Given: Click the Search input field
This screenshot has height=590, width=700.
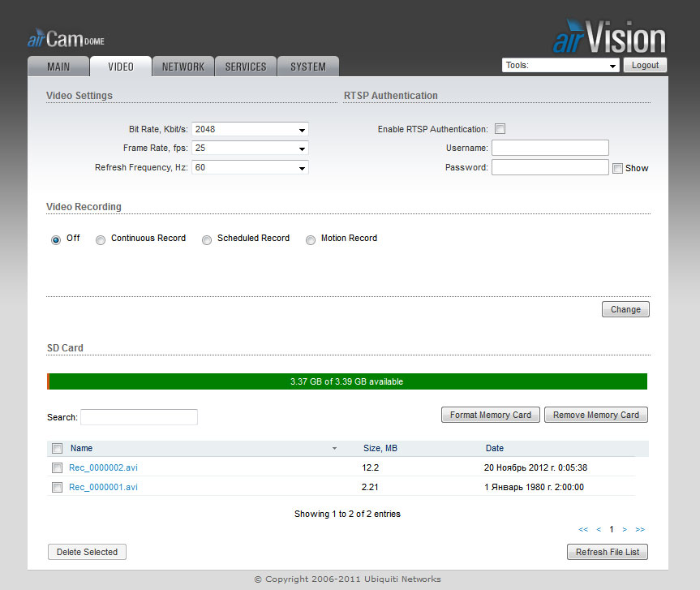Looking at the screenshot, I should pyautogui.click(x=138, y=416).
